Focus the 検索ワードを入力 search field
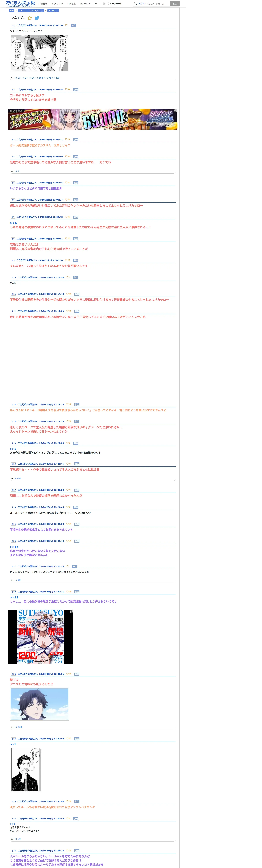 click(x=158, y=4)
